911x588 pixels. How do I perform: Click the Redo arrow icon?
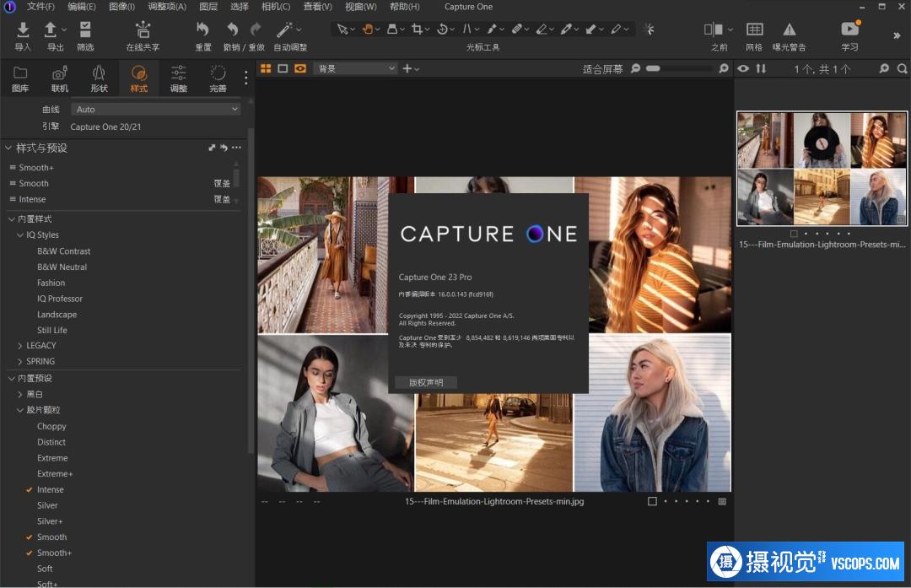pyautogui.click(x=256, y=29)
